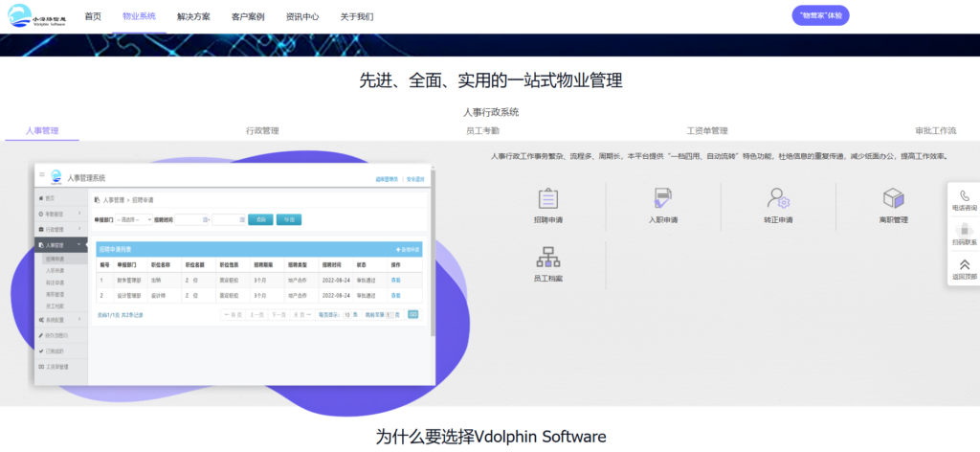This screenshot has height=452, width=980.
Task: Click the 电话咨询 phone icon
Action: [x=965, y=195]
